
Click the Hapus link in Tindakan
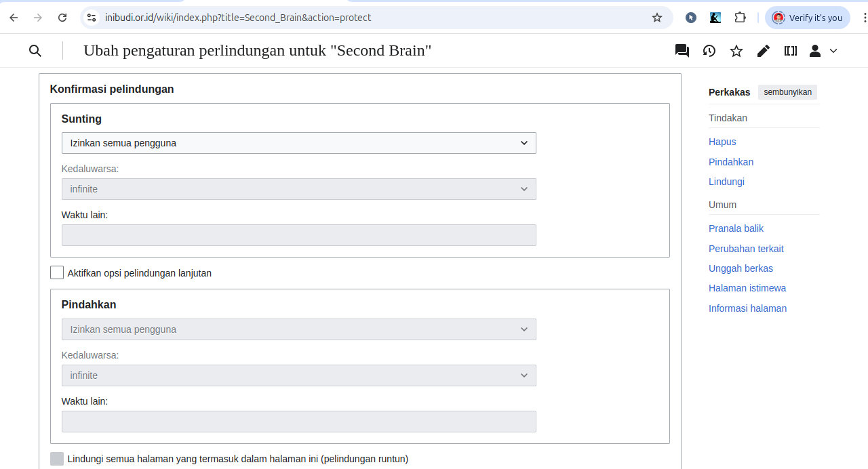[x=722, y=142]
